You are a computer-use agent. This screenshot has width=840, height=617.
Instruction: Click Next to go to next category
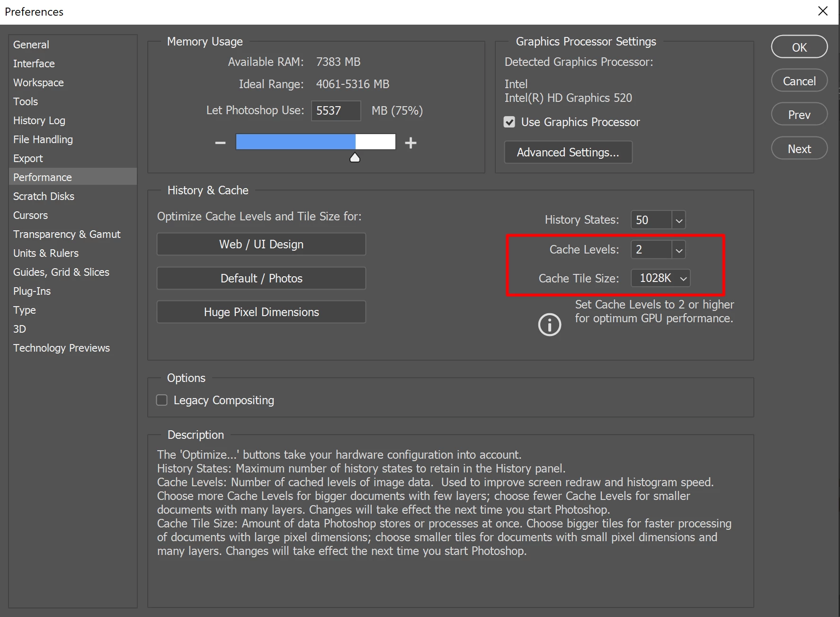point(799,149)
